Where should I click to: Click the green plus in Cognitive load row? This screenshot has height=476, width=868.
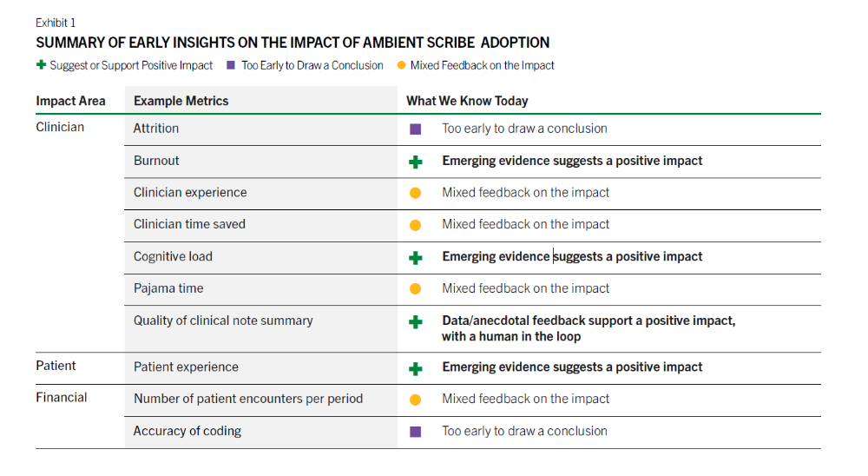(416, 258)
